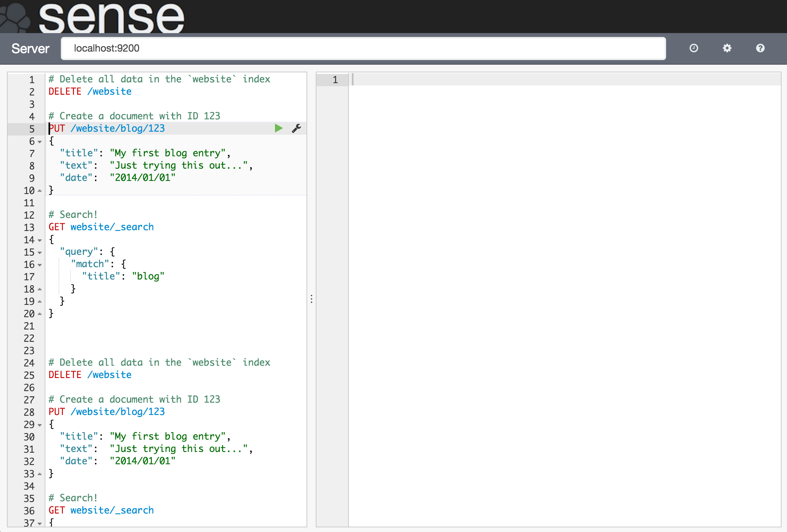Open help with the question mark icon
Screen dimensions: 787x532
coord(760,48)
